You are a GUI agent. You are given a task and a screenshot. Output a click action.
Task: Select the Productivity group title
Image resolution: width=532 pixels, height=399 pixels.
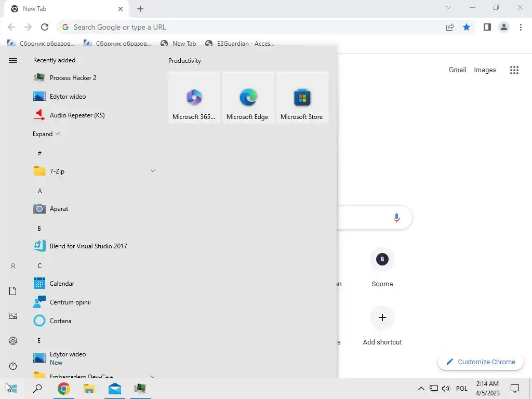click(x=184, y=61)
